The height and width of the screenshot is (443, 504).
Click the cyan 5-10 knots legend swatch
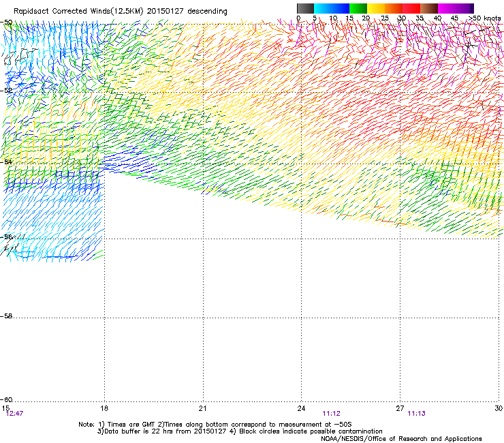[323, 8]
